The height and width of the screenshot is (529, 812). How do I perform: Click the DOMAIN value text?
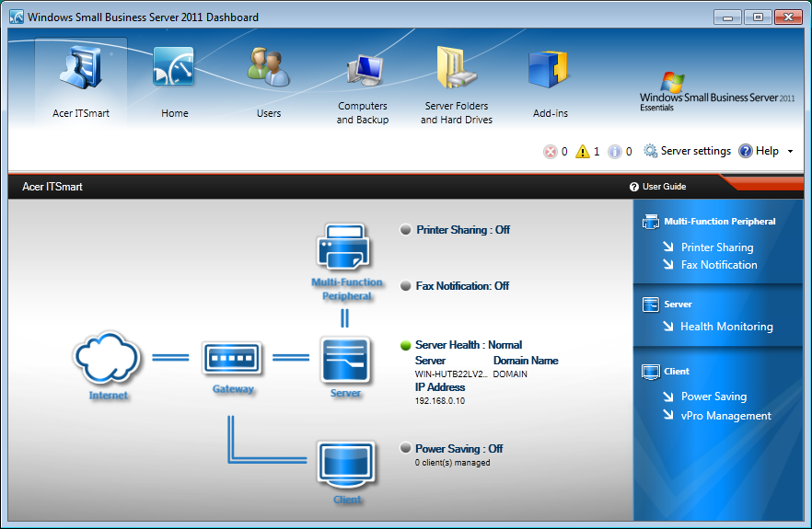[510, 374]
